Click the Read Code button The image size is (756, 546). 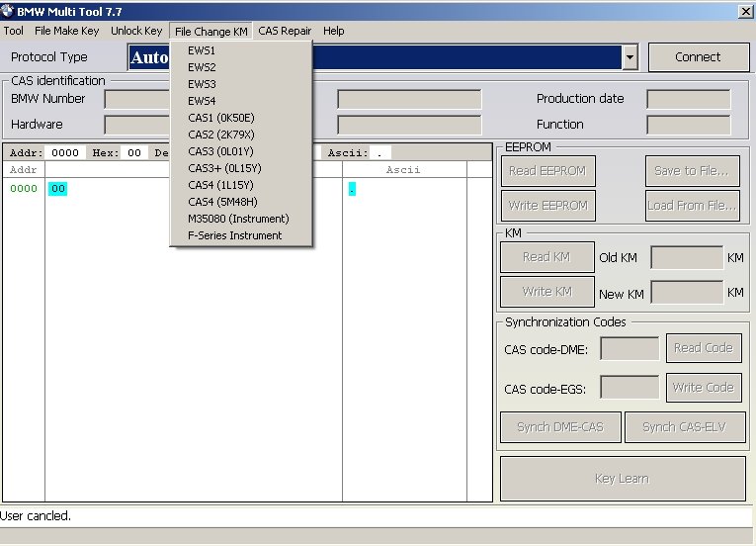tap(704, 348)
